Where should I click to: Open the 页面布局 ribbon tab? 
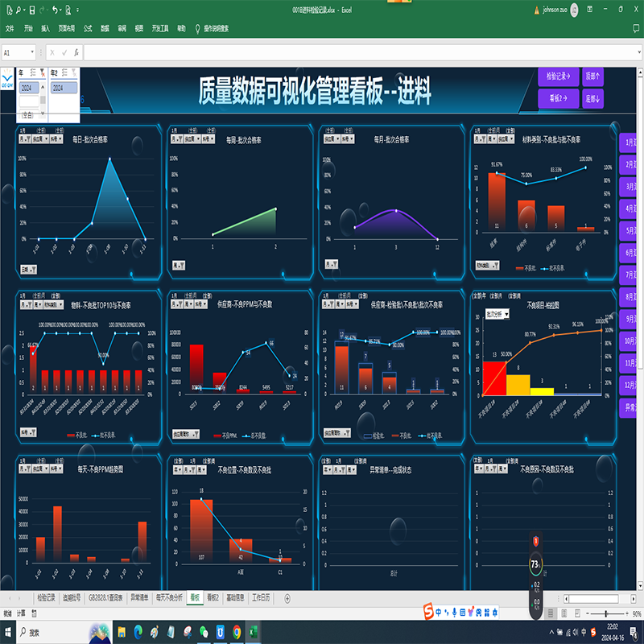point(67,28)
